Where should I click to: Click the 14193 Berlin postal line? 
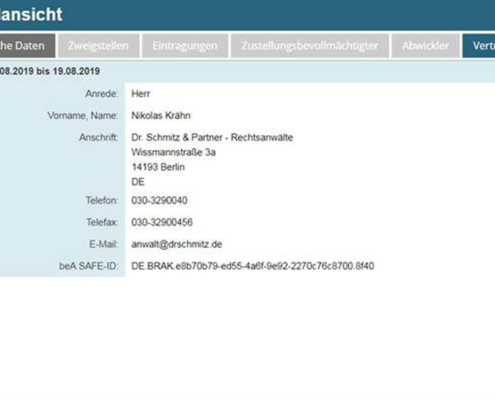pos(158,167)
